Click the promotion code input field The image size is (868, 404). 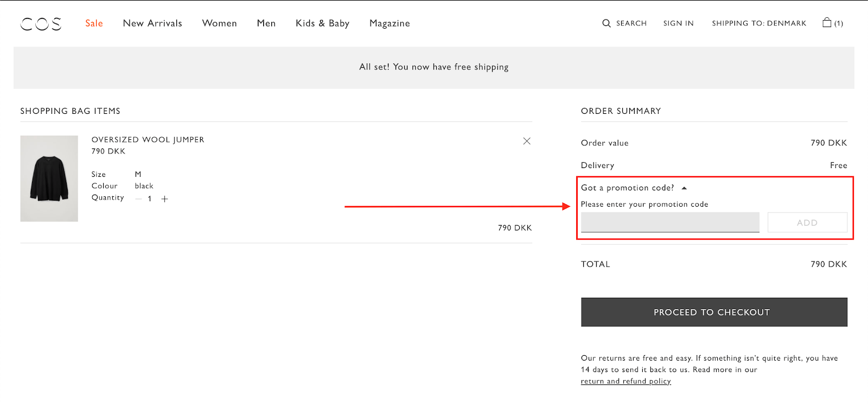click(x=670, y=222)
